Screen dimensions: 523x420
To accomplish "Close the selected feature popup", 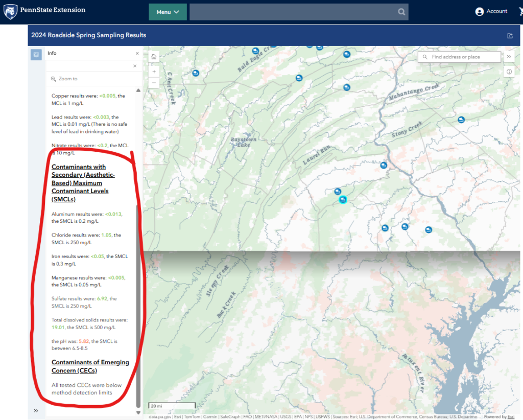I will [135, 66].
